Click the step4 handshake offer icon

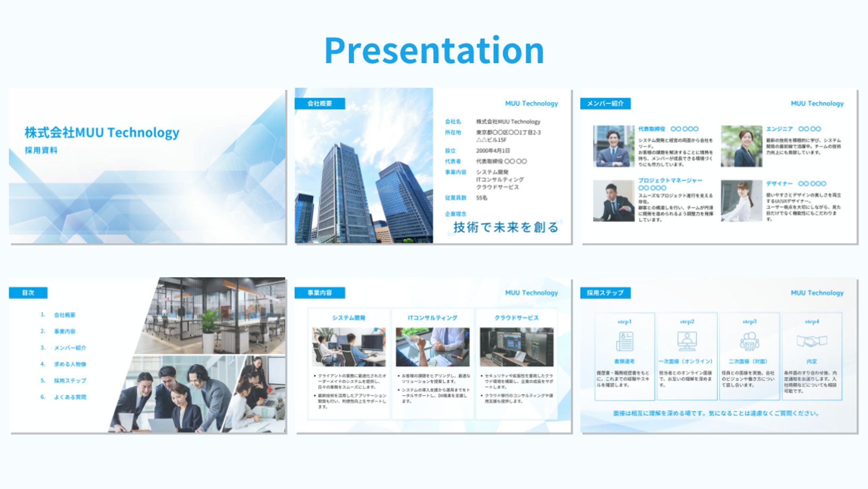pyautogui.click(x=812, y=341)
